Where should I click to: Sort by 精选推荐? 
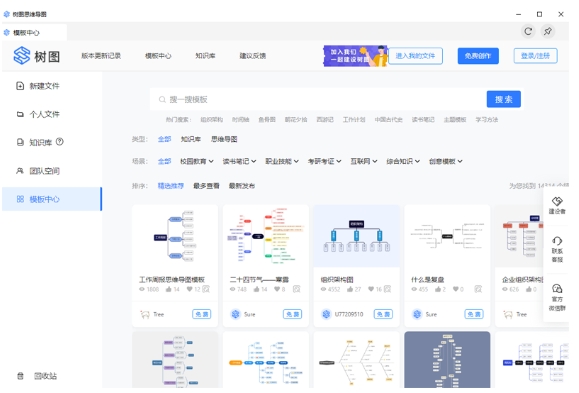point(171,186)
